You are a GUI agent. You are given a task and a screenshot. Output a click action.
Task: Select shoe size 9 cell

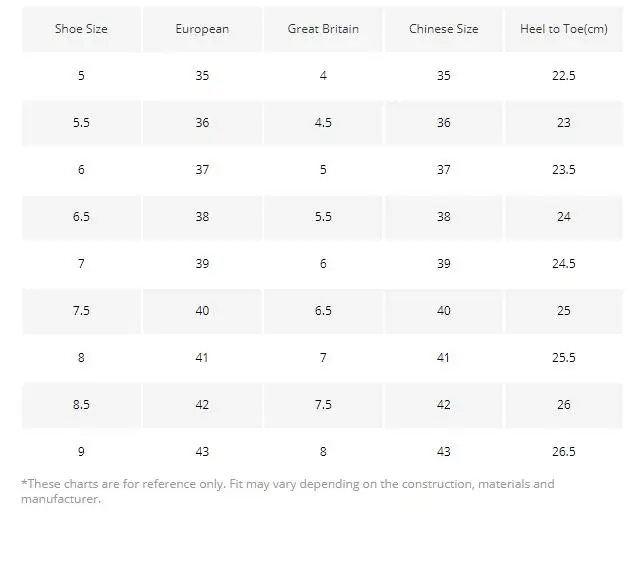(81, 452)
